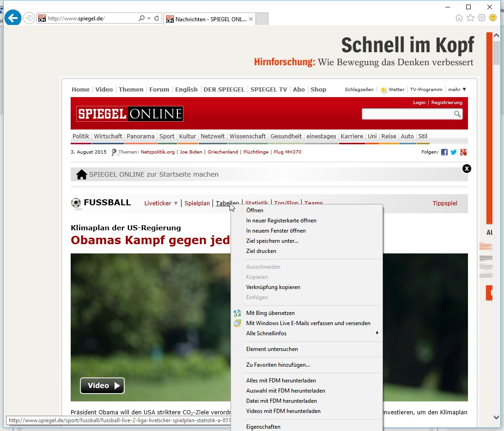Expand the address bar dropdown arrow

149,18
